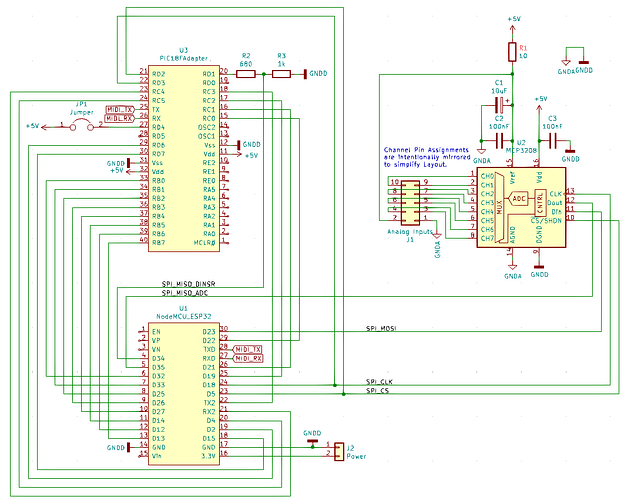
Task: Click the Analog Inputs J1 label text
Action: [x=410, y=235]
